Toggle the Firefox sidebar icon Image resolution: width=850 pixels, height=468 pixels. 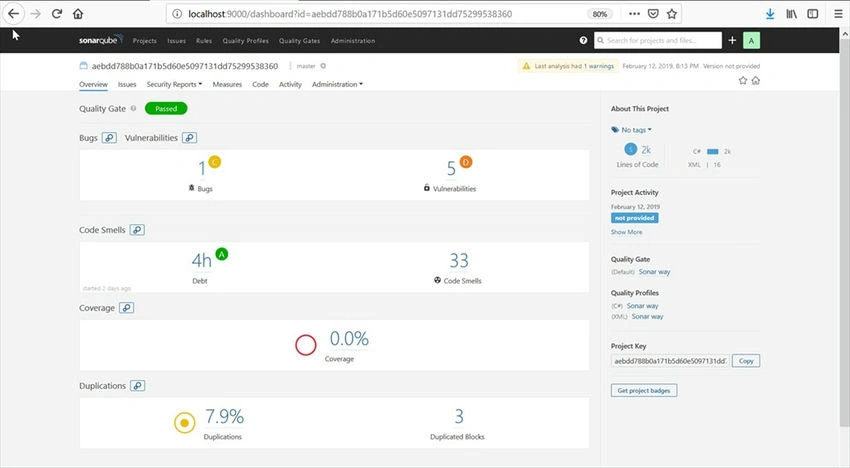(813, 14)
